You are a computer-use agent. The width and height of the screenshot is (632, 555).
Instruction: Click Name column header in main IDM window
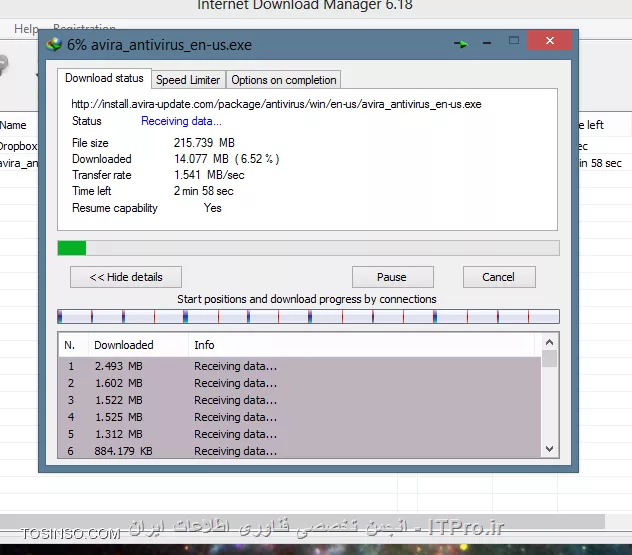pos(13,125)
